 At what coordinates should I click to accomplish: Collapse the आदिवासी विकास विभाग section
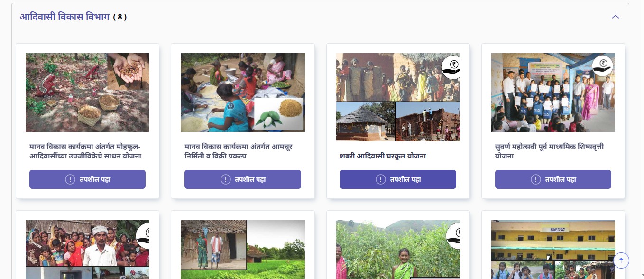pyautogui.click(x=616, y=17)
